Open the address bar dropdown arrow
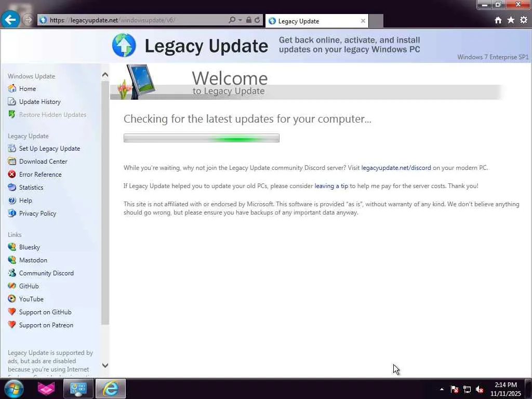This screenshot has width=532, height=399. [240, 20]
